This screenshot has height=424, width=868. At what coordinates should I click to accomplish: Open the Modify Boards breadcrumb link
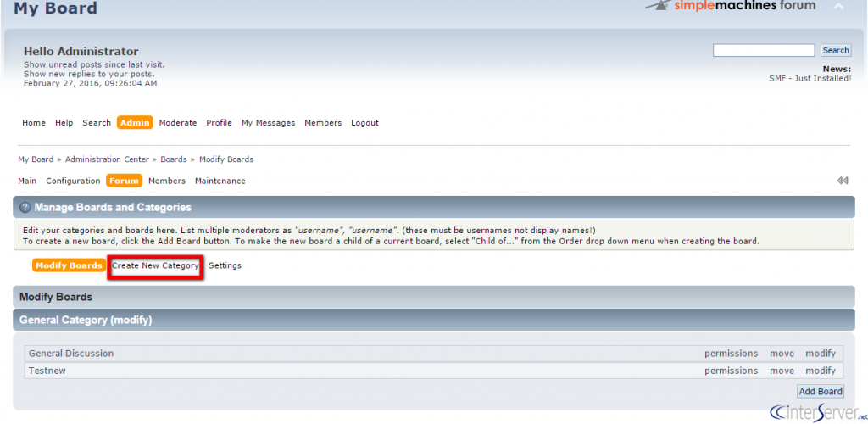pos(226,159)
